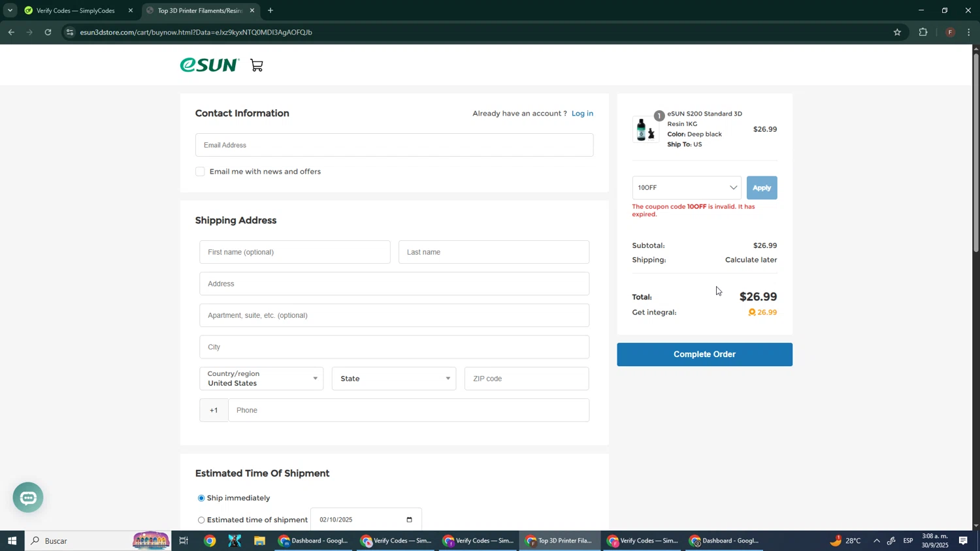Click the taskbar Buscar search box

[x=98, y=541]
